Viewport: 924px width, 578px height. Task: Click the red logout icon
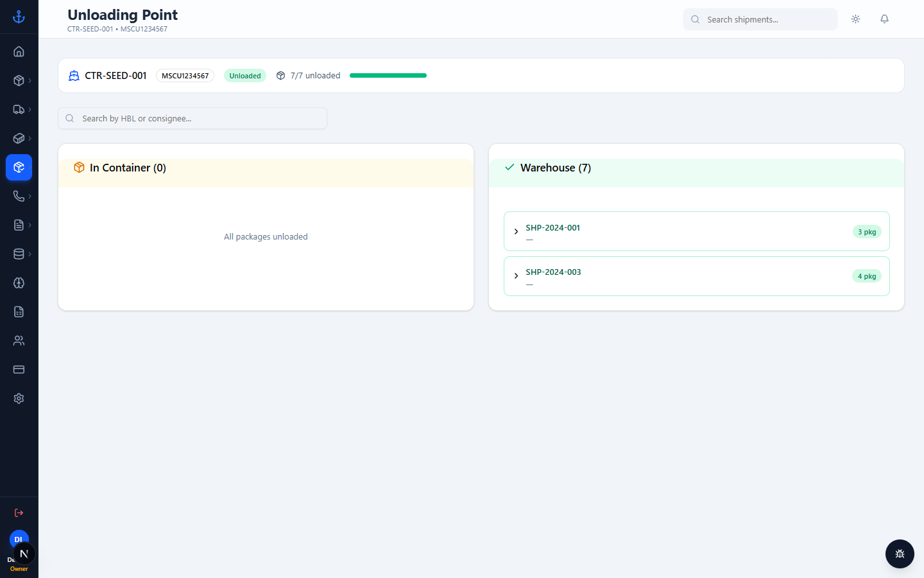19,512
